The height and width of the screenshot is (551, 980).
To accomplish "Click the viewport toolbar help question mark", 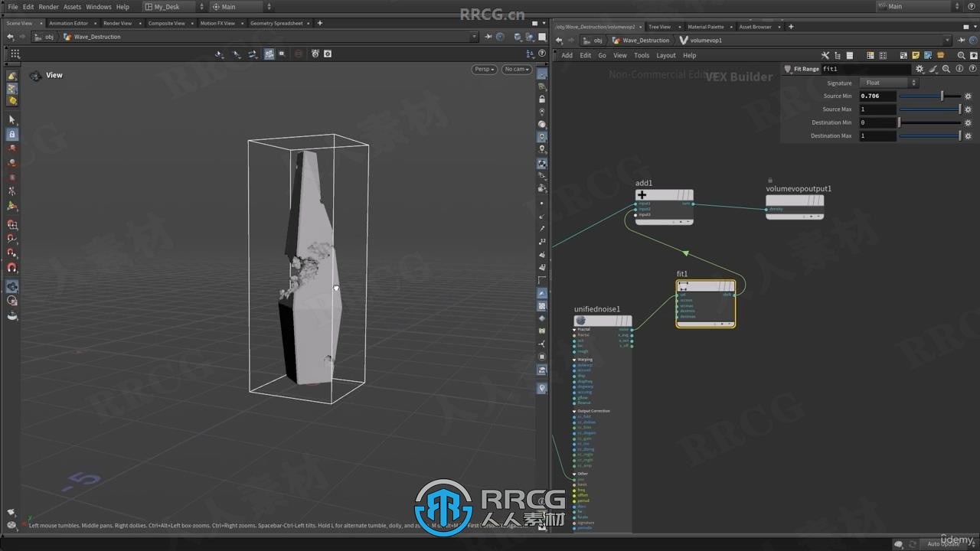I will tap(542, 54).
